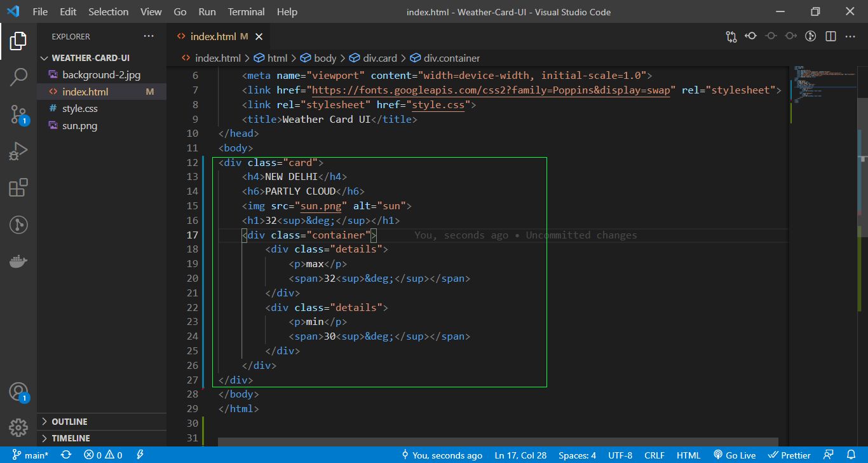Image resolution: width=868 pixels, height=463 pixels.
Task: Click html breadcrumb segment
Action: click(x=271, y=58)
